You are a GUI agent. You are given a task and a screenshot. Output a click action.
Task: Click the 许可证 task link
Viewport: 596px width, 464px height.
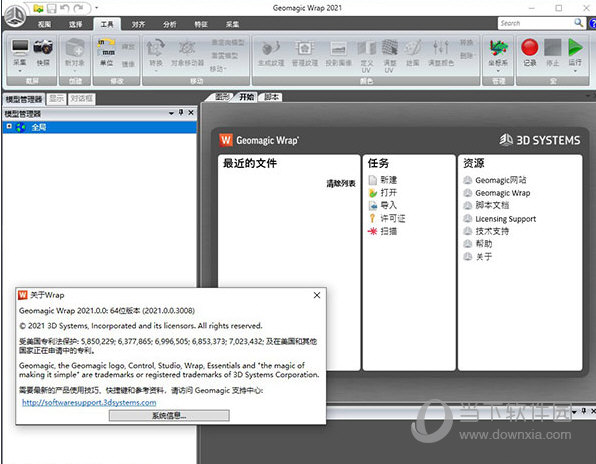click(x=393, y=218)
